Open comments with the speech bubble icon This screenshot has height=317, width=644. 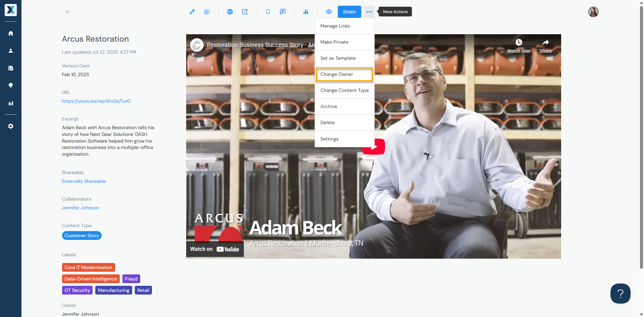pyautogui.click(x=283, y=12)
